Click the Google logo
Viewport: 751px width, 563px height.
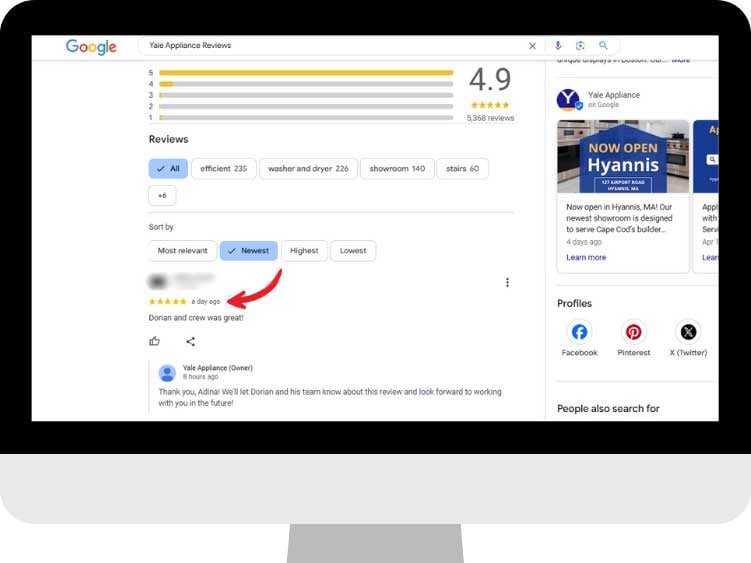[x=91, y=47]
